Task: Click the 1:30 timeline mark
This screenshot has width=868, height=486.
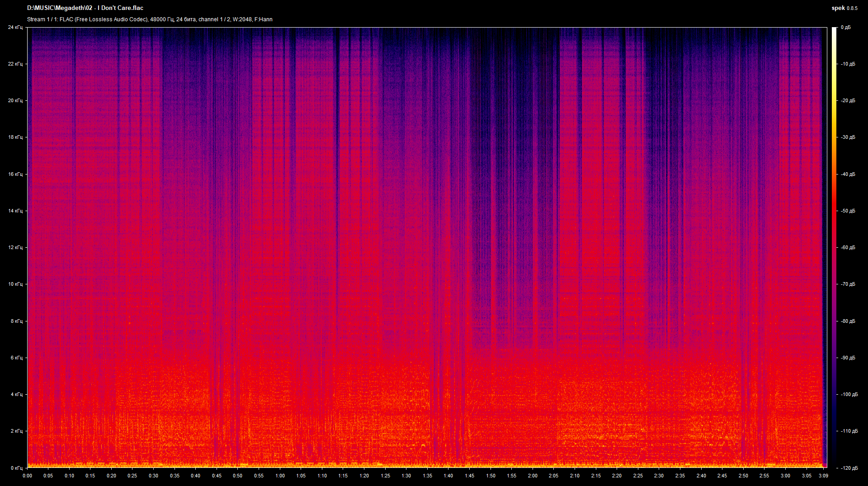Action: (x=407, y=476)
